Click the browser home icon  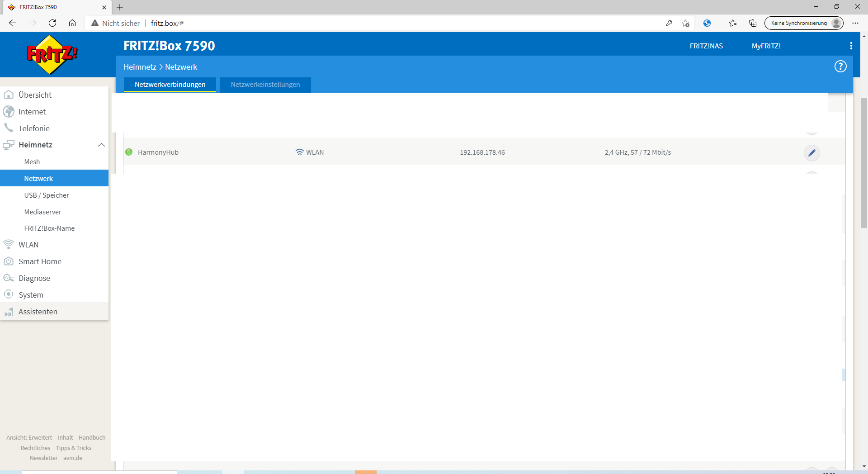pos(72,23)
